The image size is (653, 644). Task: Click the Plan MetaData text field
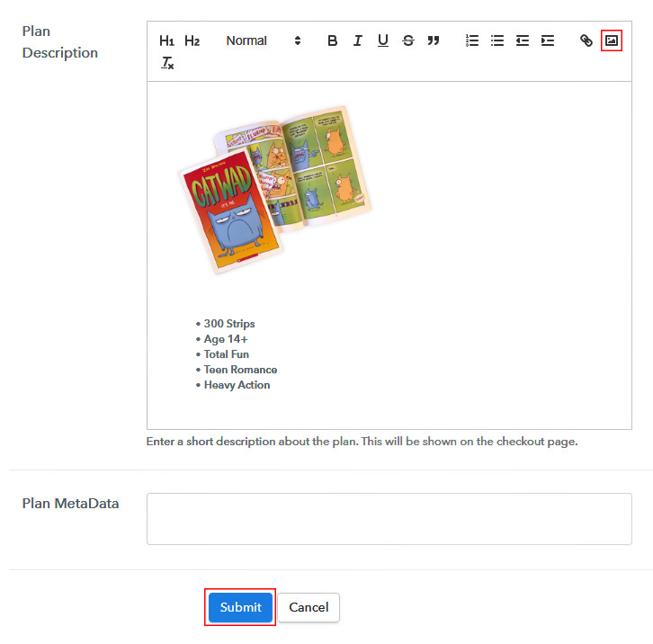tap(389, 518)
